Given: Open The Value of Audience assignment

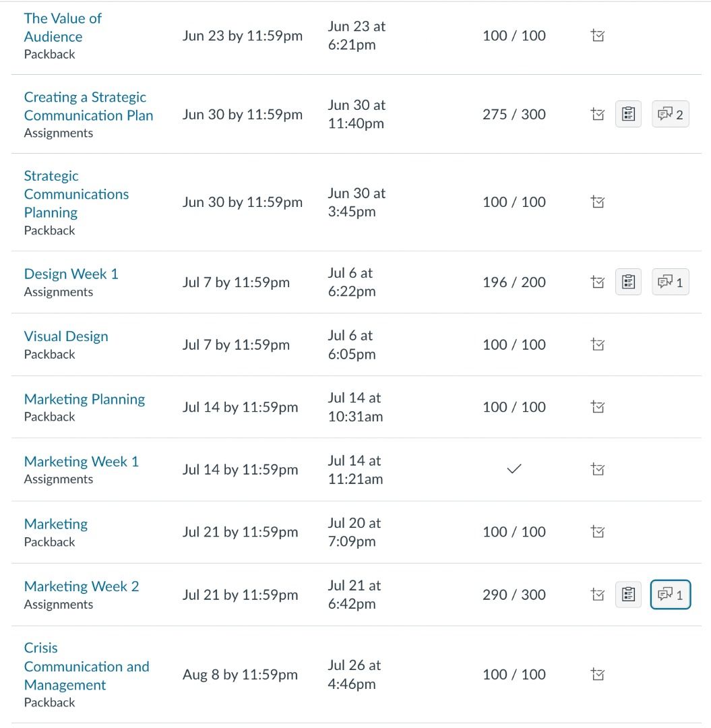Looking at the screenshot, I should 62,28.
